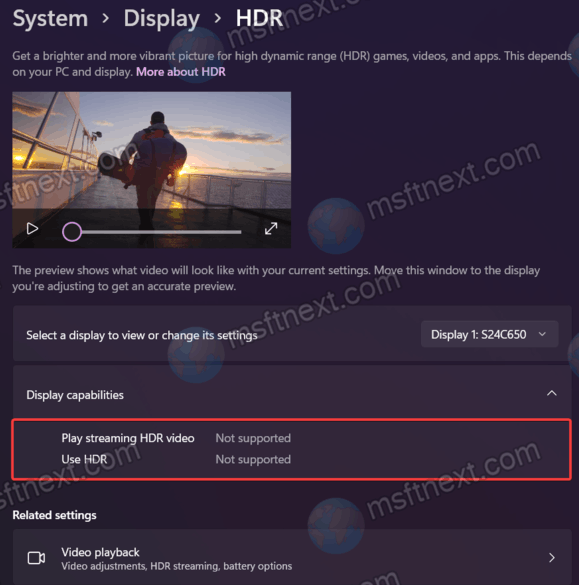
Task: Open Display 1: S24C650 dropdown
Action: pos(489,334)
